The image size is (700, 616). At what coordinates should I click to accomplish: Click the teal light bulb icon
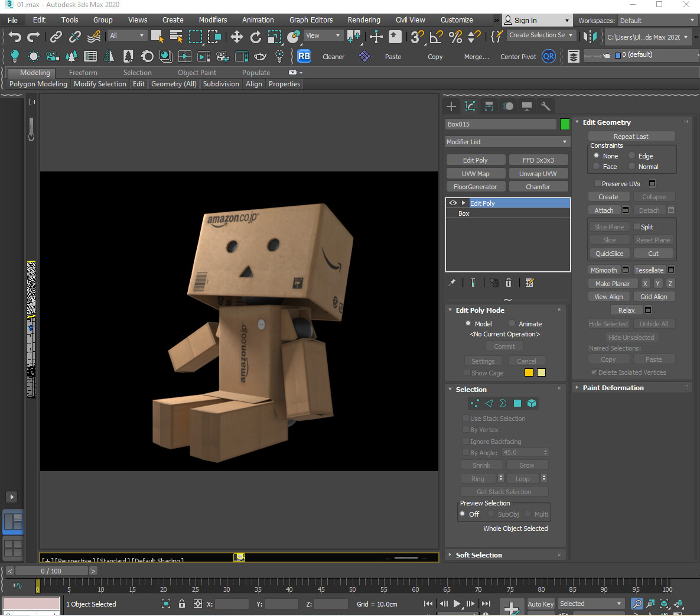pos(15,56)
